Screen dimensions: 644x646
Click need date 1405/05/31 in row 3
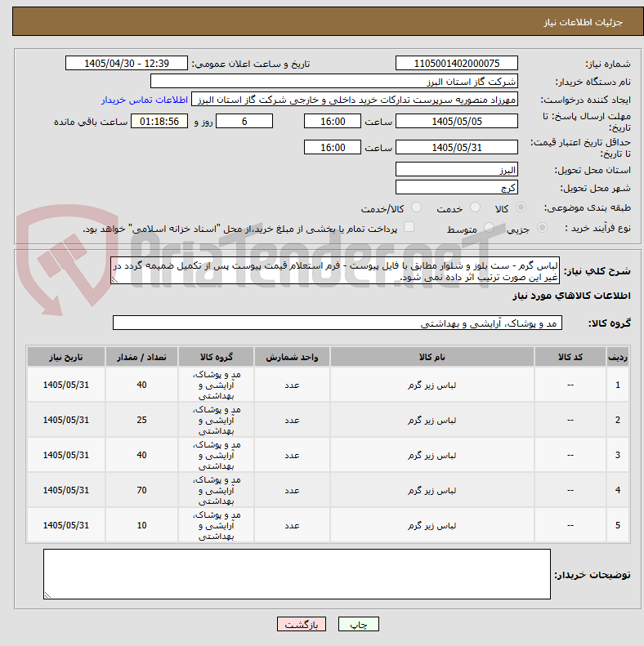point(66,455)
